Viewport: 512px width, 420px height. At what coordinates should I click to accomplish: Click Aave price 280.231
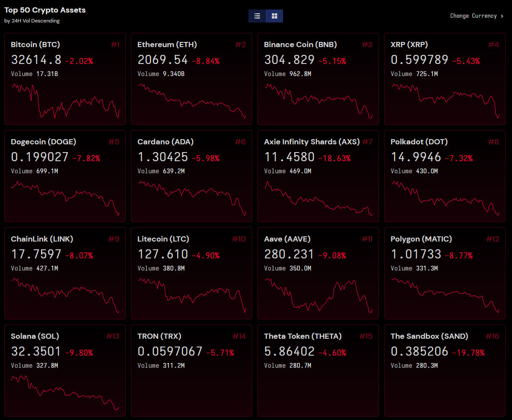[x=289, y=255]
